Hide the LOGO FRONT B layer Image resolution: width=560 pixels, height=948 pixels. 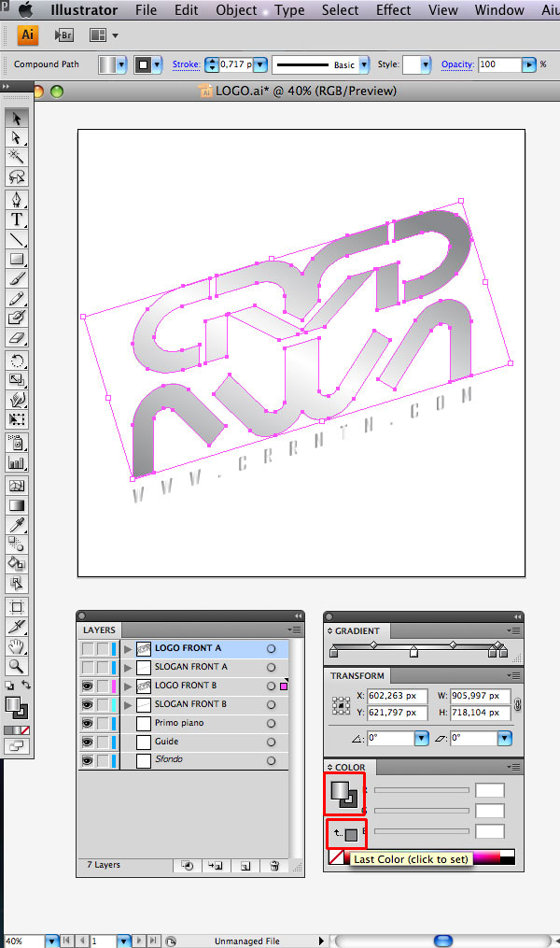point(88,686)
